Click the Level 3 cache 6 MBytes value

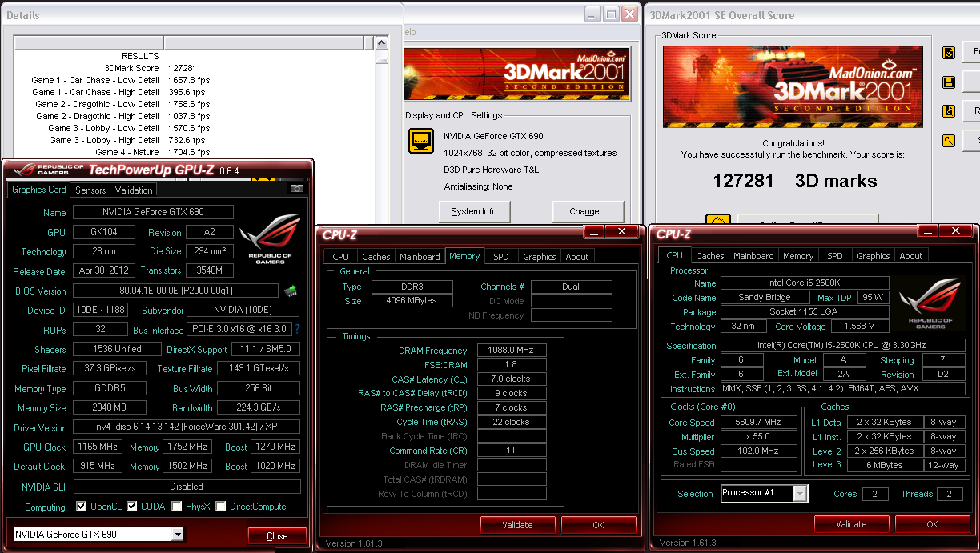pos(884,465)
